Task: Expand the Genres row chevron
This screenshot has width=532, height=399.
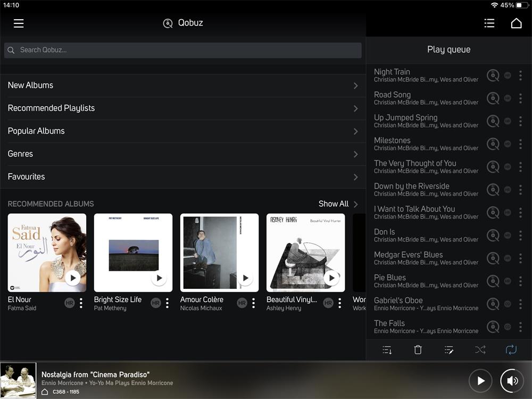Action: tap(355, 154)
